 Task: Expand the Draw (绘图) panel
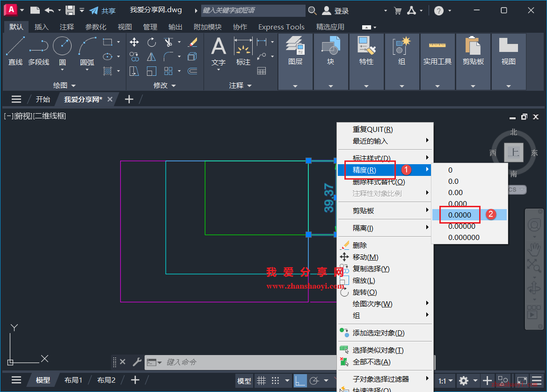click(x=64, y=86)
